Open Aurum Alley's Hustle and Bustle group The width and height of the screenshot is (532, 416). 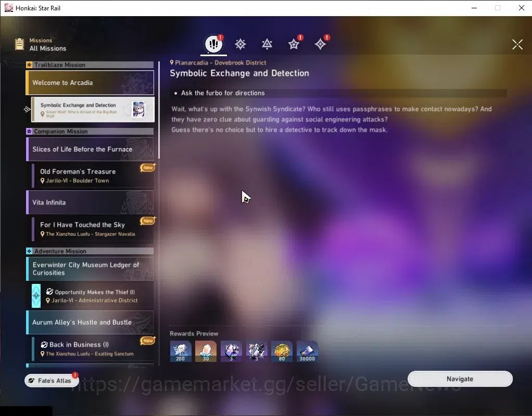[90, 322]
